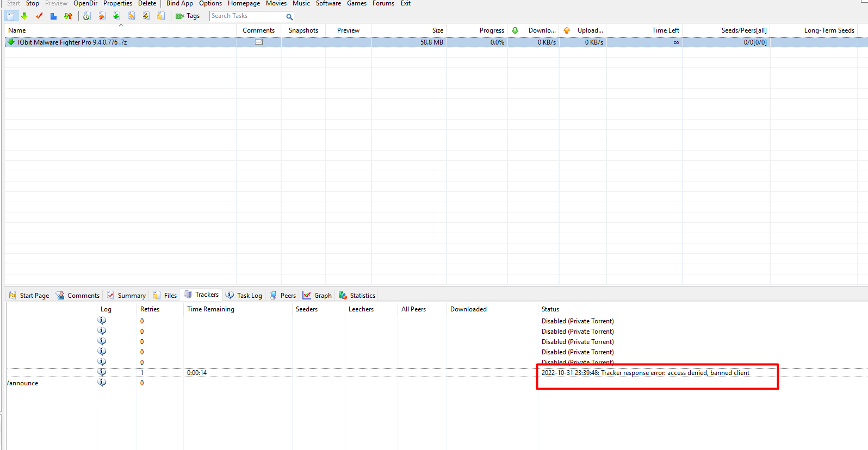Switch to the Start Page tab
This screenshot has width=868, height=450.
pyautogui.click(x=29, y=295)
